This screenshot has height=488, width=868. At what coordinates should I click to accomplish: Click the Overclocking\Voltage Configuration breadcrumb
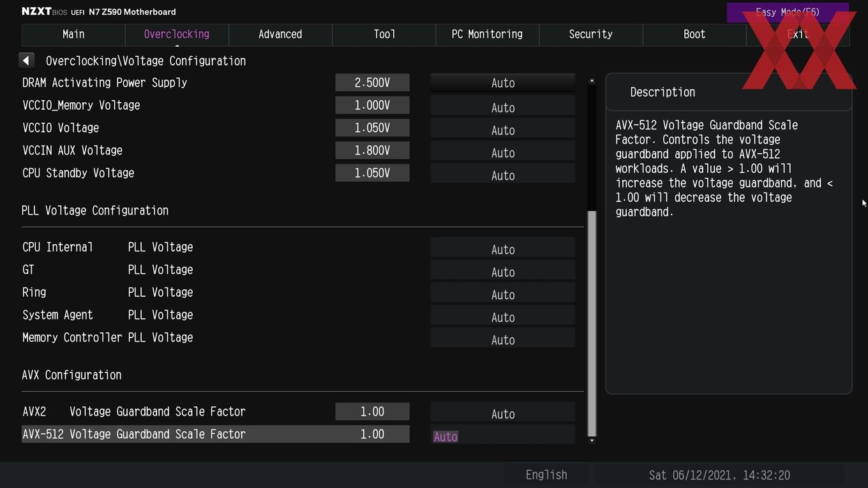(x=146, y=61)
